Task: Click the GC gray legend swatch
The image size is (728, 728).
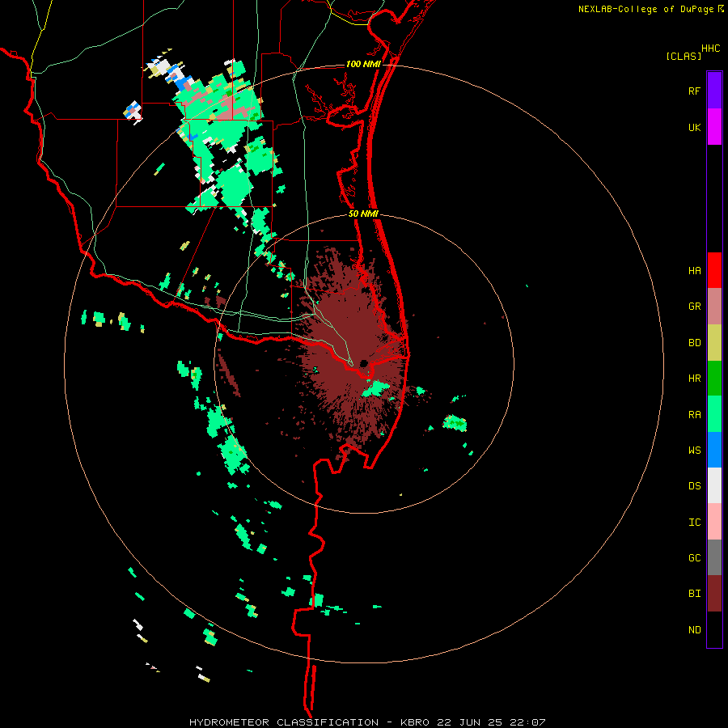Action: [714, 557]
